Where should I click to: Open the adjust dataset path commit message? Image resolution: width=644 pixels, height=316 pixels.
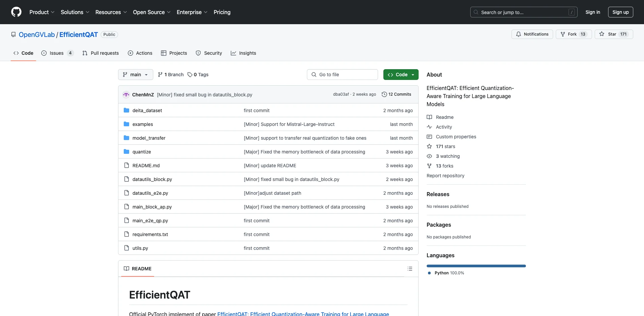pyautogui.click(x=272, y=193)
